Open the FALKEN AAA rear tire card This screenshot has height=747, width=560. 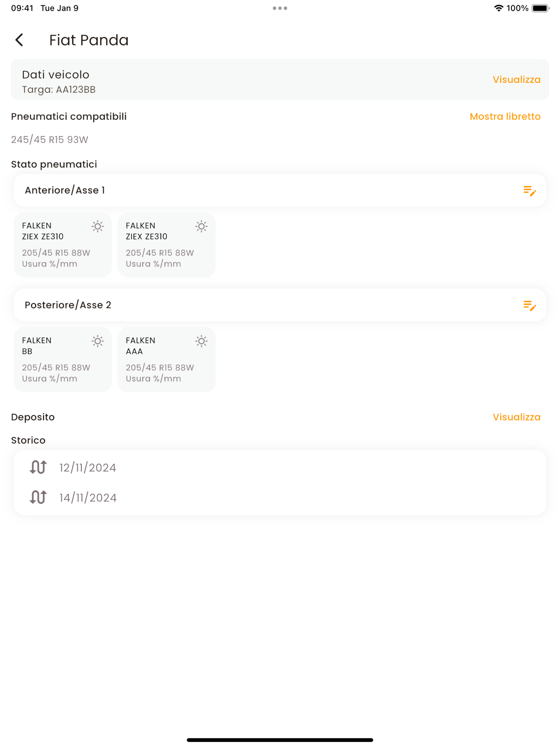tap(166, 359)
